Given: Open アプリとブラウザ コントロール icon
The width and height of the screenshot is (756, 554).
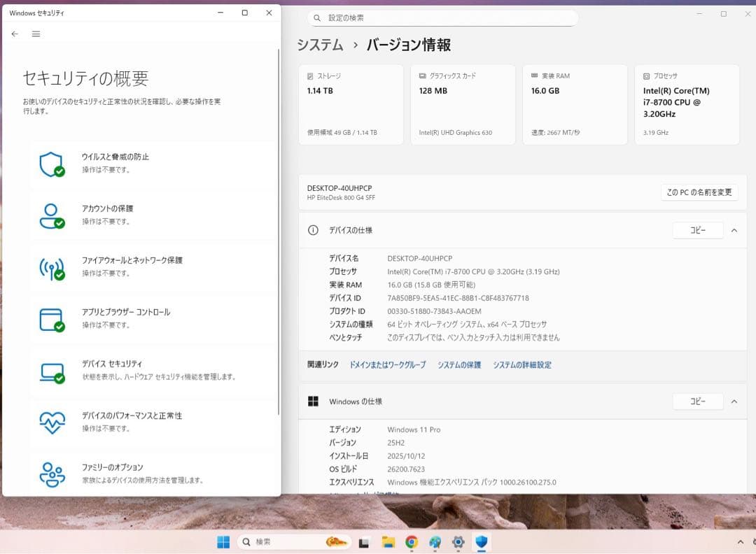Looking at the screenshot, I should (50, 318).
